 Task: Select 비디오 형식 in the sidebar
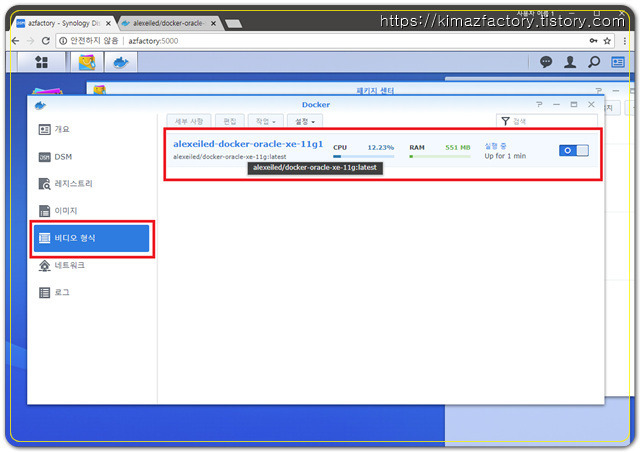click(x=92, y=238)
